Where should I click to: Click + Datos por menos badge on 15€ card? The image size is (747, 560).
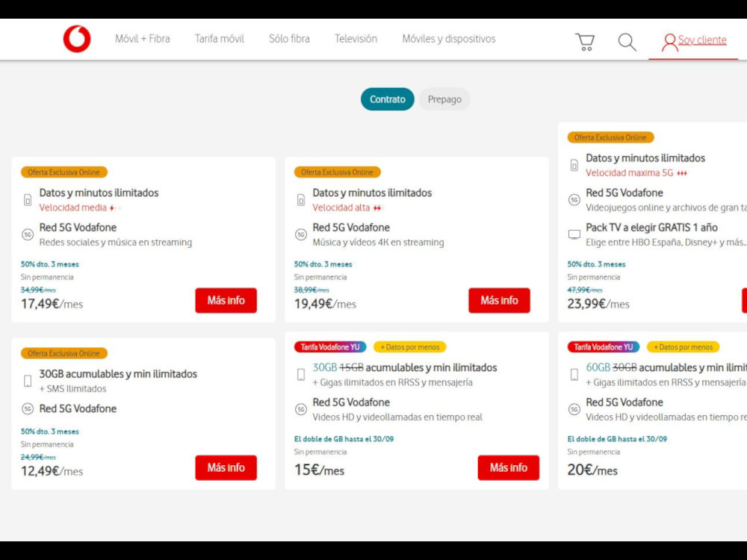409,347
